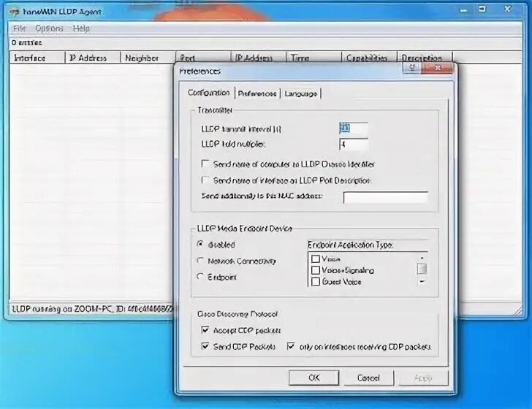Screen dimensions: 532x409
Task: Open the Help menu
Action: click(81, 28)
